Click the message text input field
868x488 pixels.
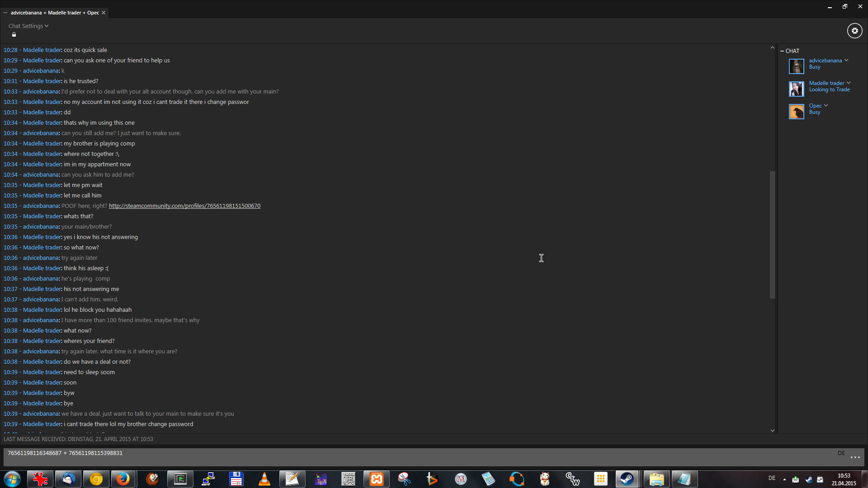tap(407, 456)
